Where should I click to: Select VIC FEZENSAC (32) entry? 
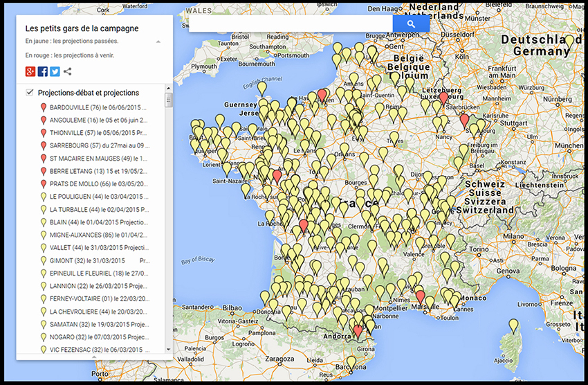coord(98,350)
